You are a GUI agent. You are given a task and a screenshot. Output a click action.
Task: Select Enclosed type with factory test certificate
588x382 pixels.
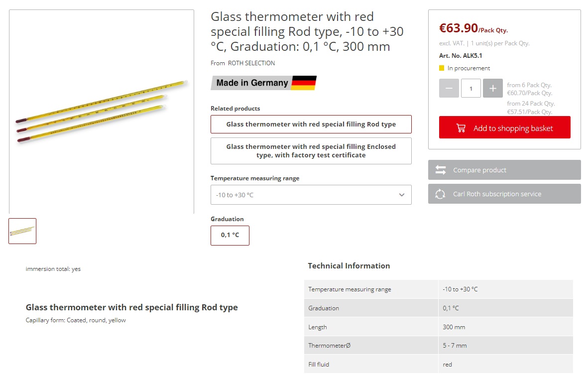311,151
